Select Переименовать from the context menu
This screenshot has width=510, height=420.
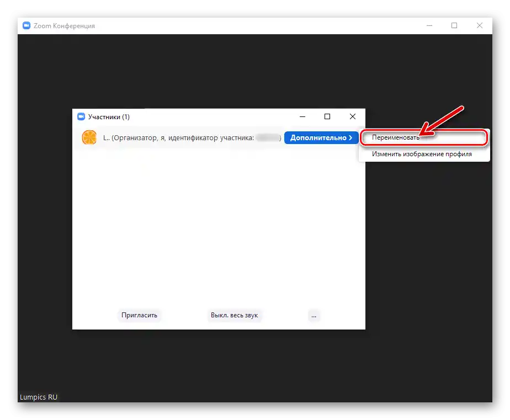423,137
